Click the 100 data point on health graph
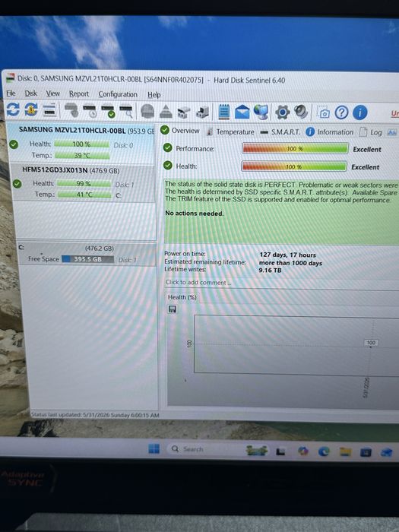The width and height of the screenshot is (399, 532). point(371,343)
